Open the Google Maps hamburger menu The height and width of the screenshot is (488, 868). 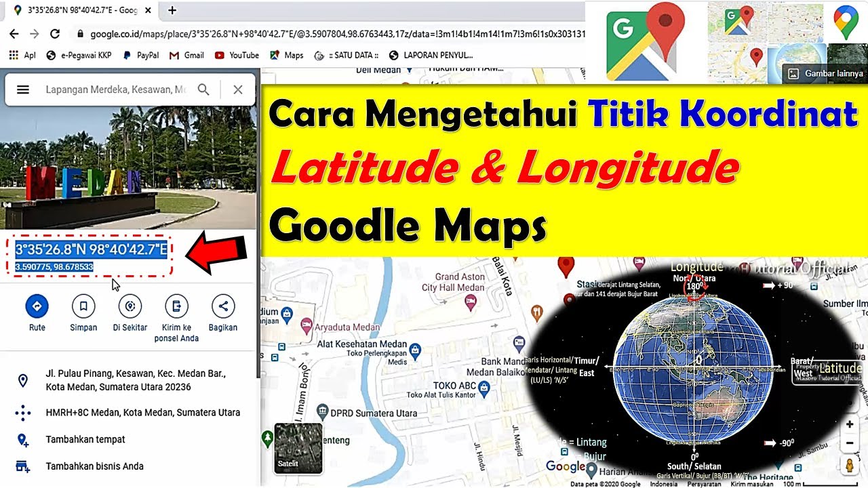click(x=23, y=89)
